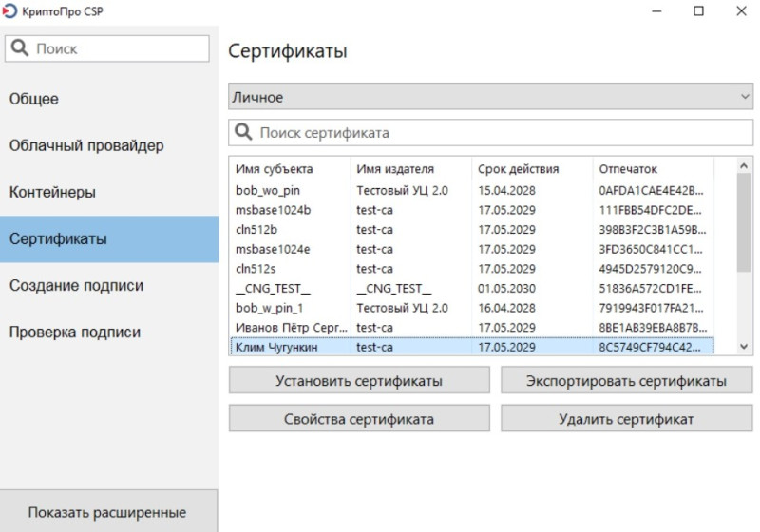This screenshot has width=760, height=532.
Task: Sort by Имя субъекта column header
Action: (290, 169)
